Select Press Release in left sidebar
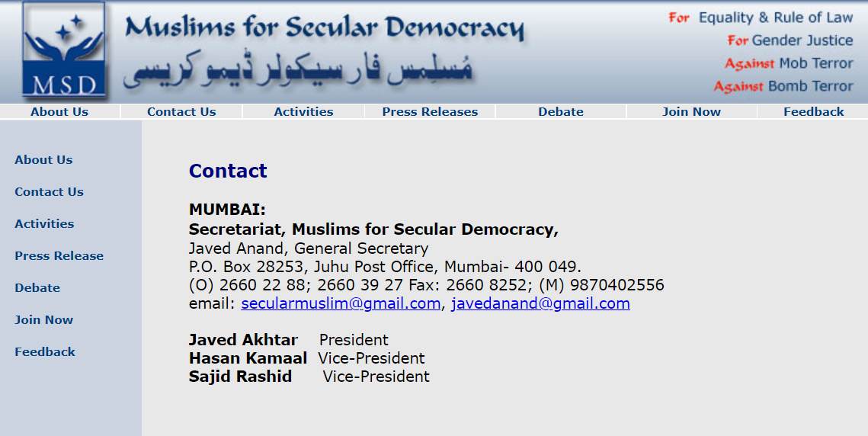 pyautogui.click(x=59, y=256)
